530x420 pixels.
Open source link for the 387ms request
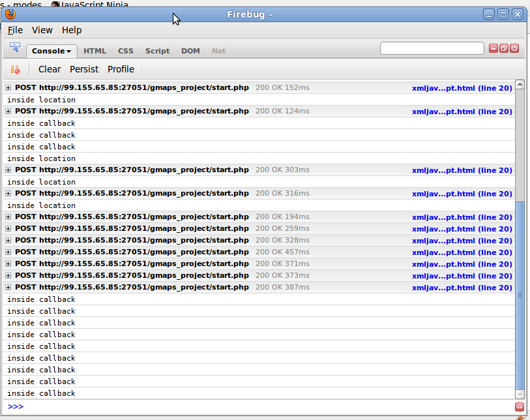(462, 288)
